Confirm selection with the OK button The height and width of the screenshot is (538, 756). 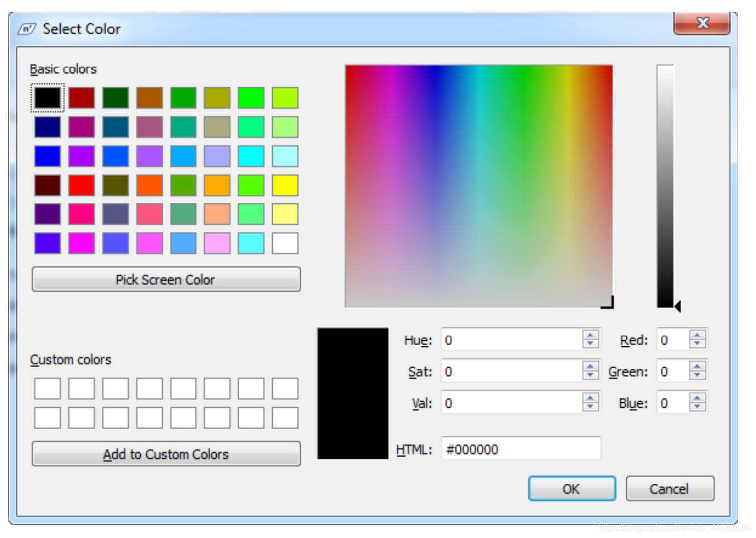tap(571, 488)
